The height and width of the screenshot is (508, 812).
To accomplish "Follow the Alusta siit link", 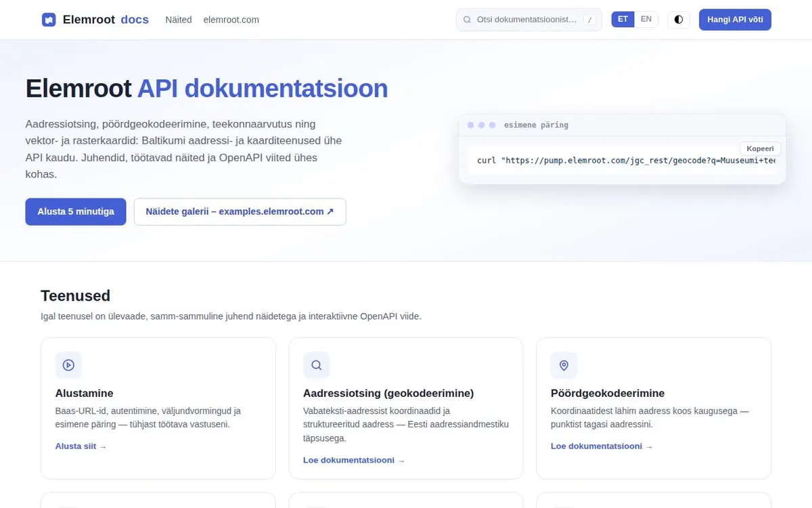I will (x=81, y=446).
